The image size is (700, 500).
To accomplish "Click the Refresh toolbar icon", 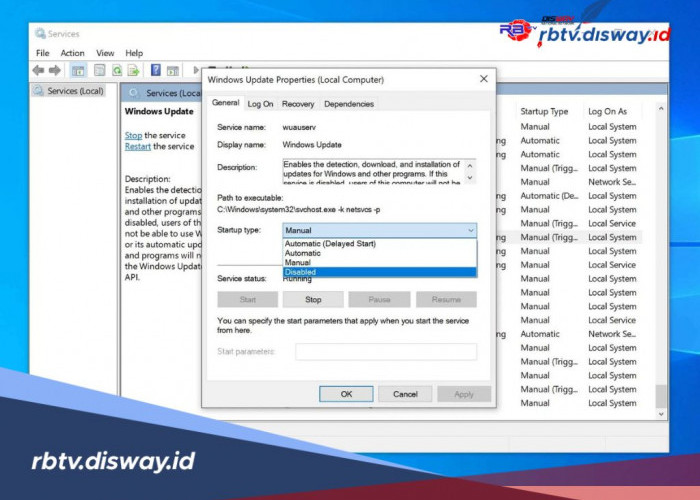I will tap(117, 70).
